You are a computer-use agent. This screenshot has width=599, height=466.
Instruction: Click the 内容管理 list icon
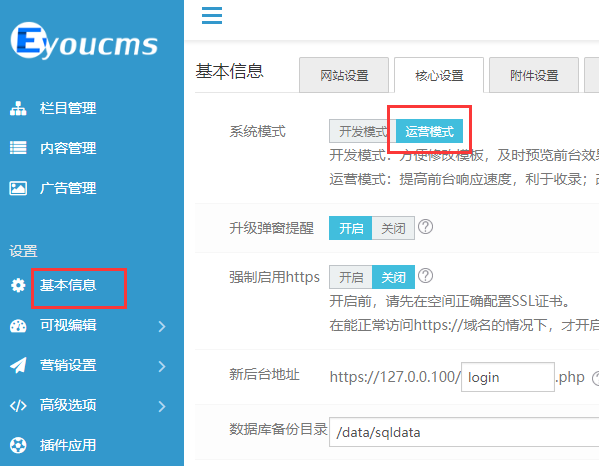tap(18, 148)
